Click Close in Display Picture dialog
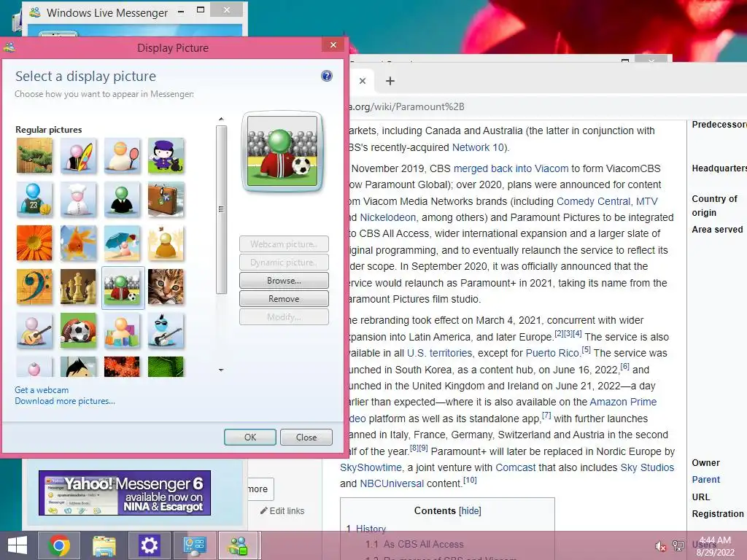 point(306,437)
